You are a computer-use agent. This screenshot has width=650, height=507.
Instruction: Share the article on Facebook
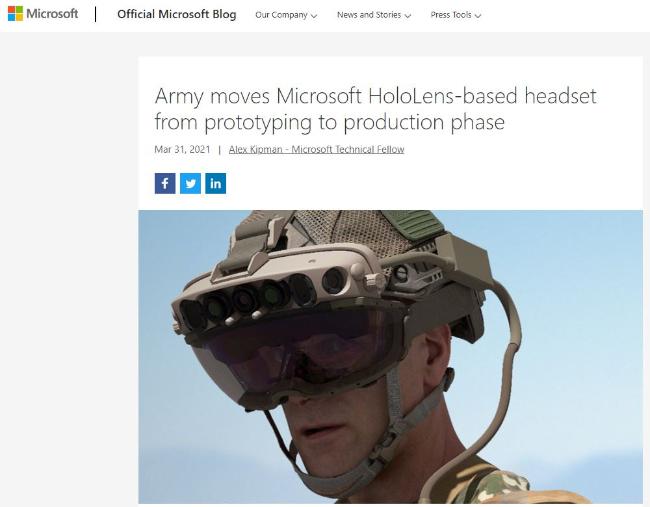(165, 183)
